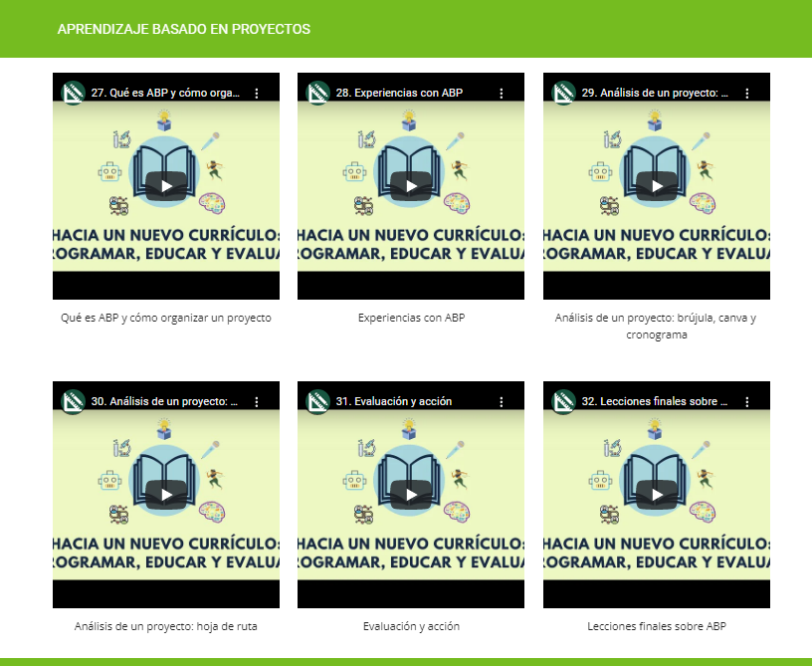This screenshot has width=812, height=666.
Task: Click the thumbnail for 'Análisis de un proyecto: hoja de ruta'
Action: click(x=165, y=495)
